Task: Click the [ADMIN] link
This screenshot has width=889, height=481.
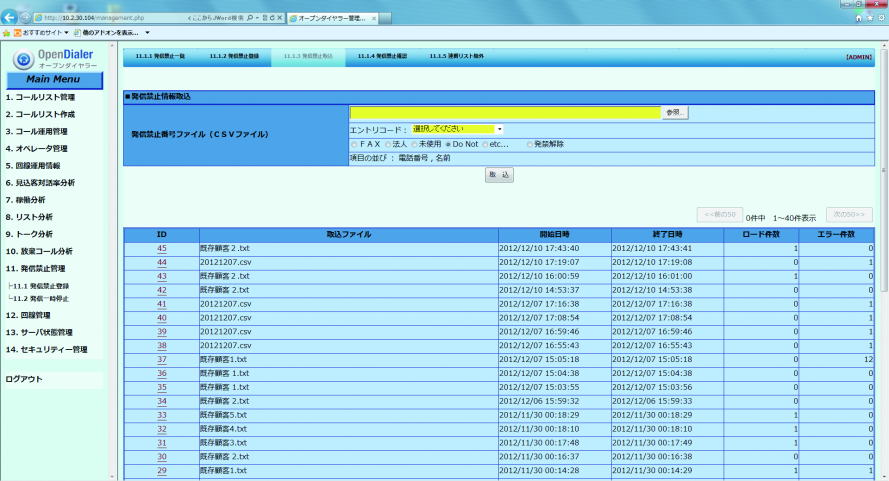Action: coord(858,57)
